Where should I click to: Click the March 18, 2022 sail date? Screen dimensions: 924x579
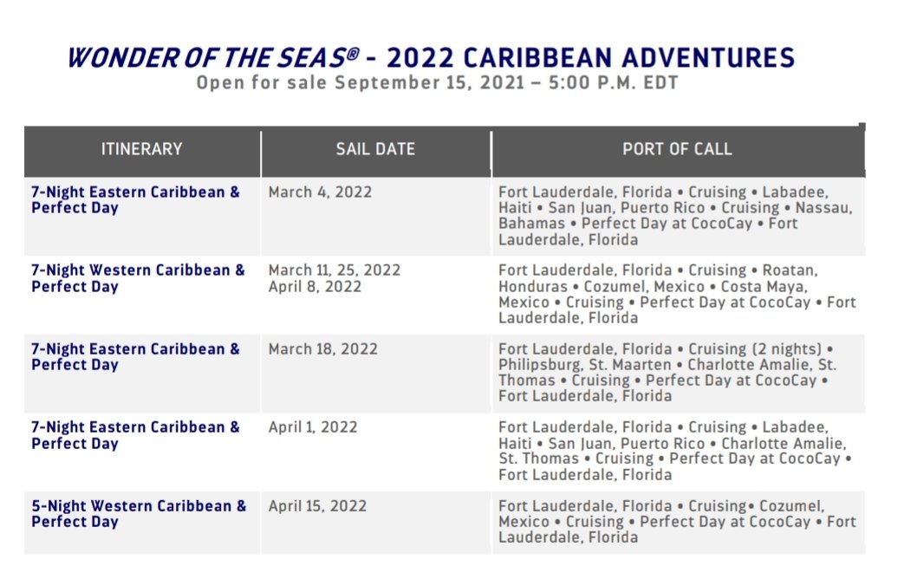tap(323, 349)
